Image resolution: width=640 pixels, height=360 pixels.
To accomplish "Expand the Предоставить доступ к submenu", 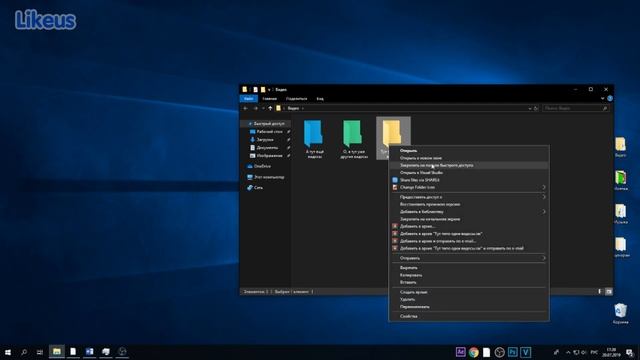I will [469, 197].
